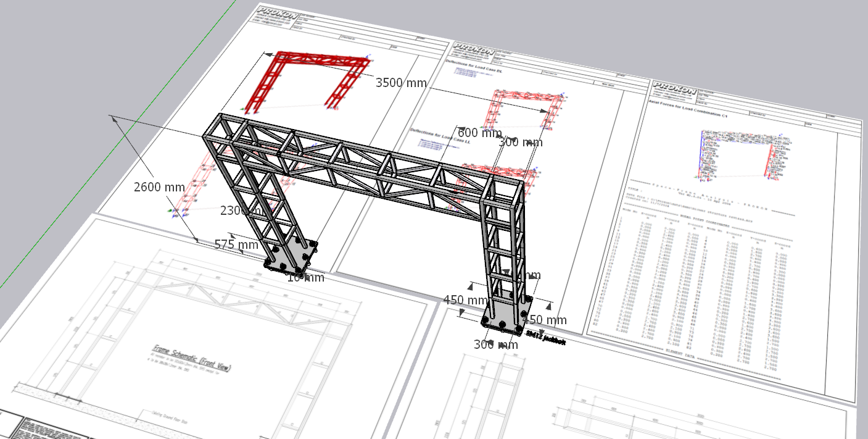Select the 3500 mm dimension label
The height and width of the screenshot is (439, 868).
(401, 83)
